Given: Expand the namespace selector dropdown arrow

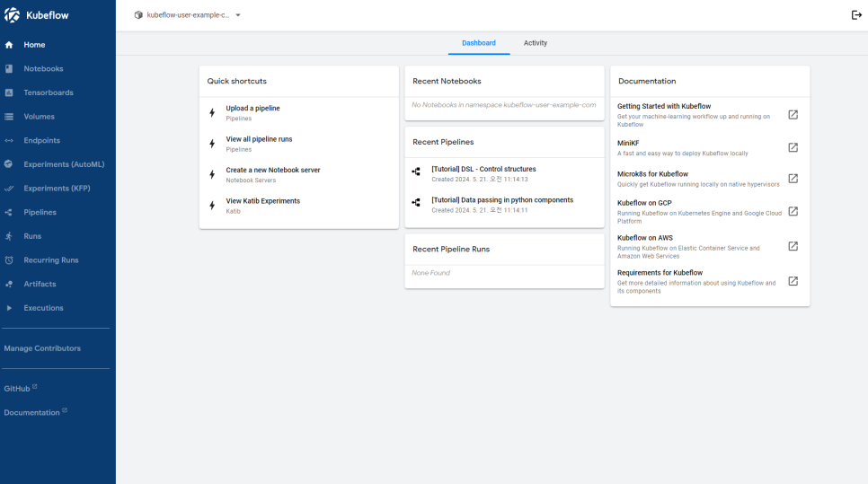Looking at the screenshot, I should [238, 15].
